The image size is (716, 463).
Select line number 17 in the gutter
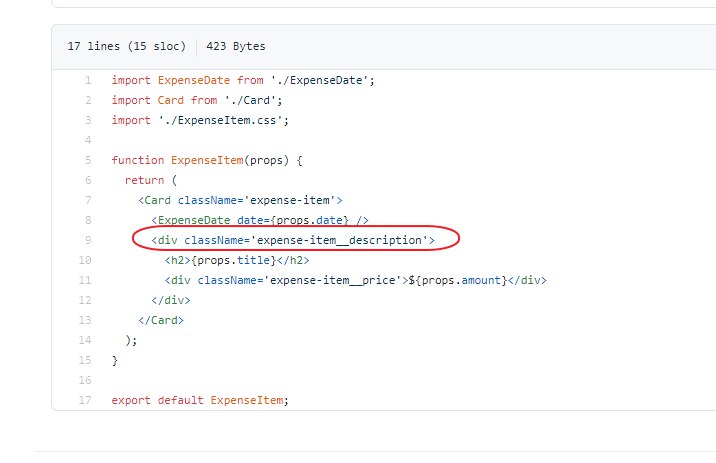click(x=86, y=400)
